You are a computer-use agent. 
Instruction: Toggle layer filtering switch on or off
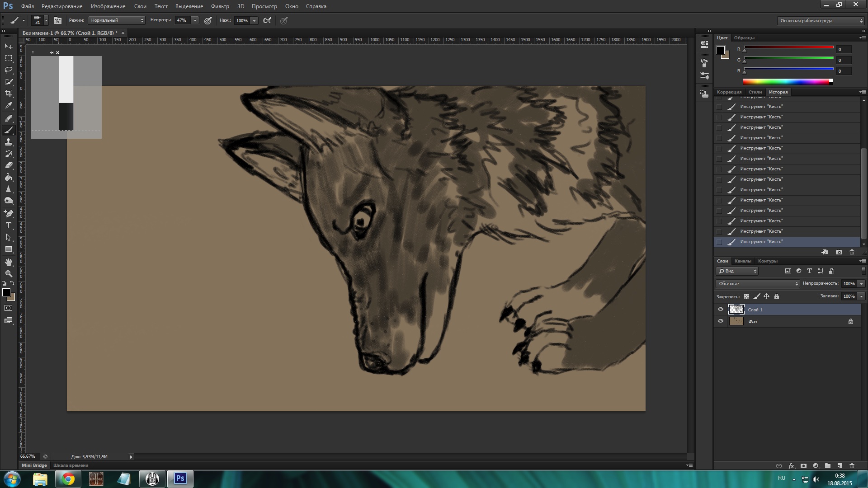(x=863, y=271)
